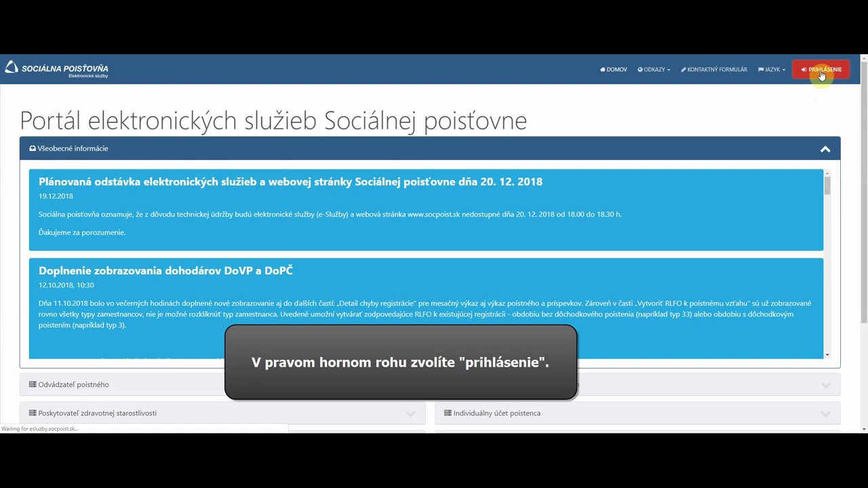Open the DOMOV home link
This screenshot has width=868, height=488.
pyautogui.click(x=614, y=69)
